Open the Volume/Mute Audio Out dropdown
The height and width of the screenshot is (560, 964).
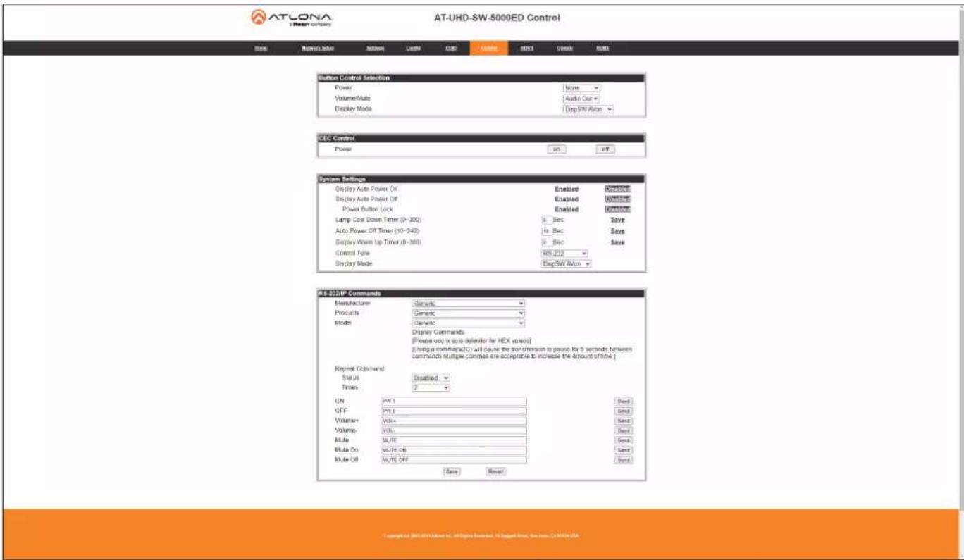point(581,99)
